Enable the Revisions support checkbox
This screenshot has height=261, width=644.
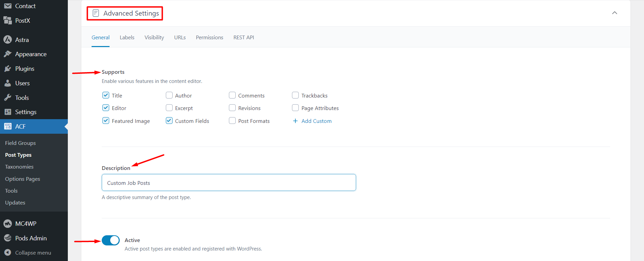pyautogui.click(x=232, y=108)
